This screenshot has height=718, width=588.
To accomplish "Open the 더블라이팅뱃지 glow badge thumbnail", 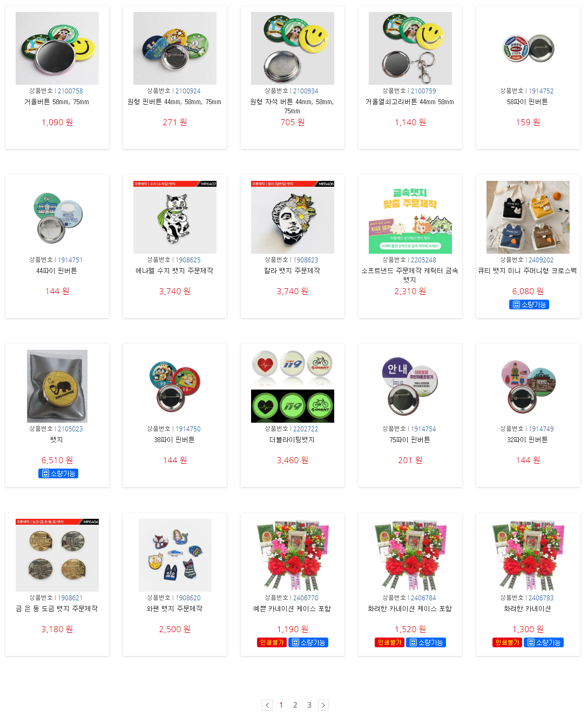I will click(x=293, y=386).
